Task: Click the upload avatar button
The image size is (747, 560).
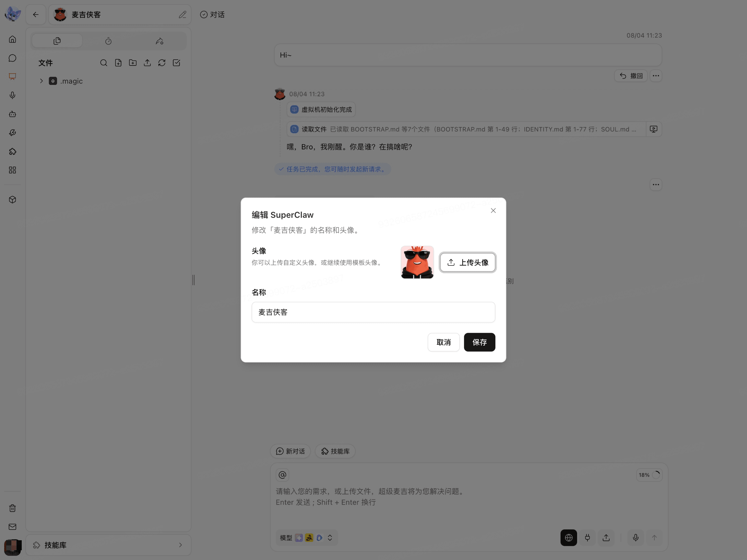Action: point(468,262)
